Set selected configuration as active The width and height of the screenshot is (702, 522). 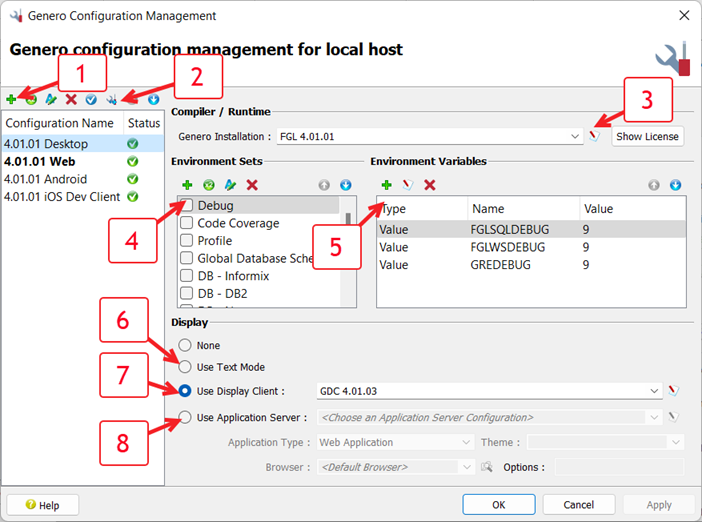coord(91,99)
